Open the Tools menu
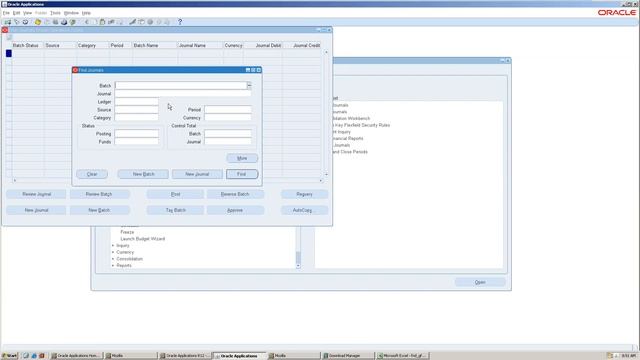This screenshot has height=360, width=640. pyautogui.click(x=55, y=13)
